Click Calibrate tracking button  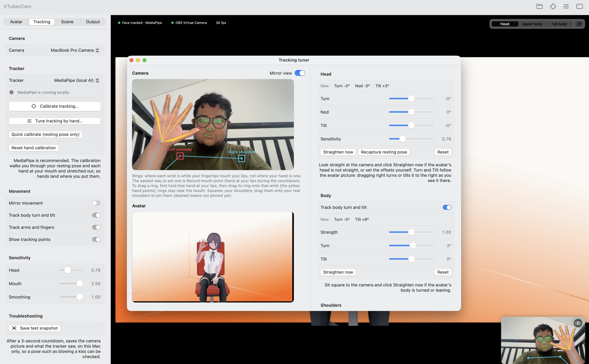(55, 106)
